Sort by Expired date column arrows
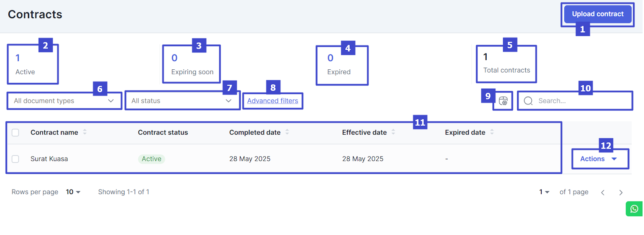Viewport: 644px width, 235px height. [x=492, y=132]
